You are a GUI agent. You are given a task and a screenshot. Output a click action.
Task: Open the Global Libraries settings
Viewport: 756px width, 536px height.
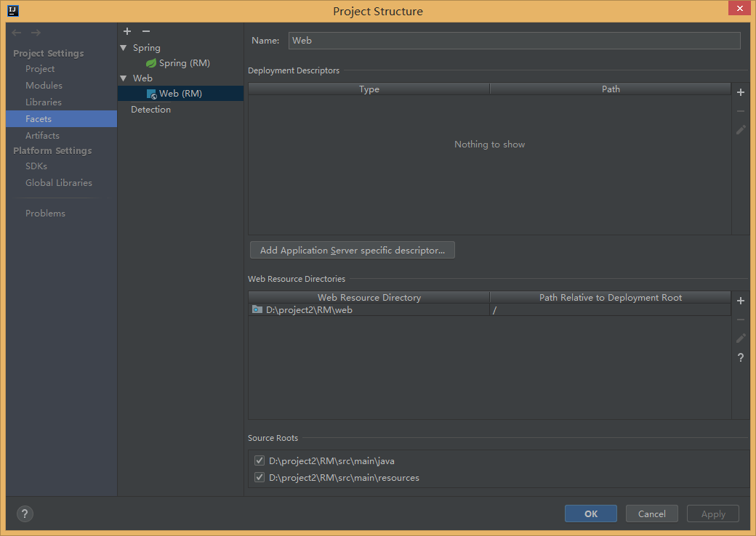pos(59,183)
